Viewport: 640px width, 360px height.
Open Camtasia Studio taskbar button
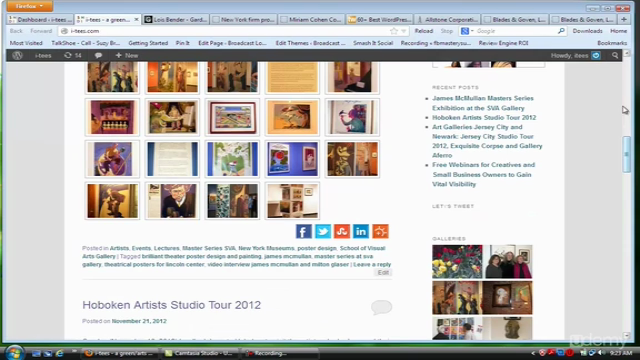click(x=200, y=353)
